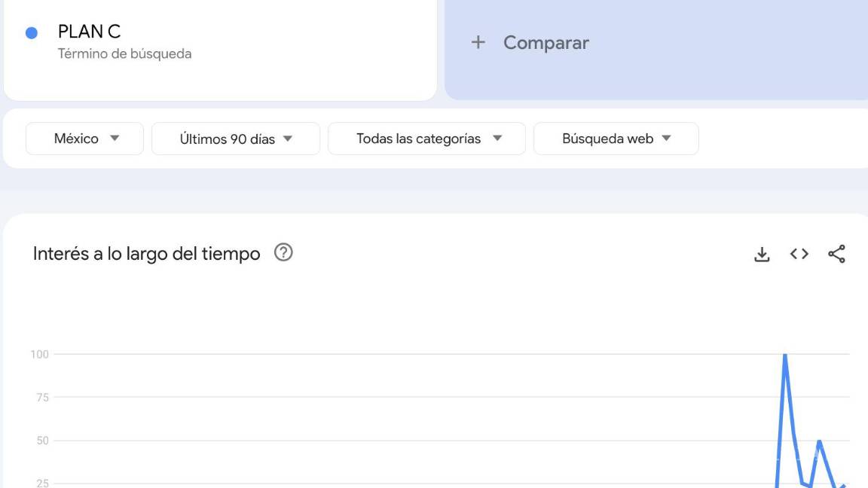Change the Últimos 90 días time range
868x488 pixels.
235,138
